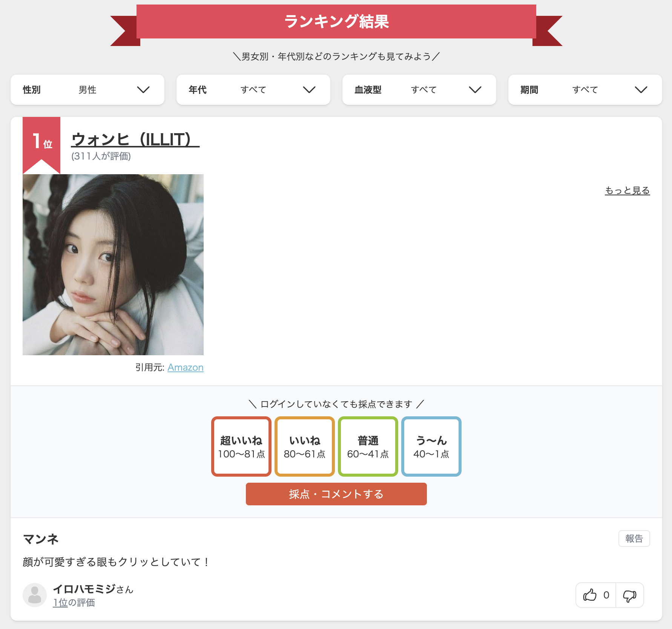The height and width of the screenshot is (629, 672).
Task: Open the 1位 rank link in the review
Action: (x=60, y=603)
